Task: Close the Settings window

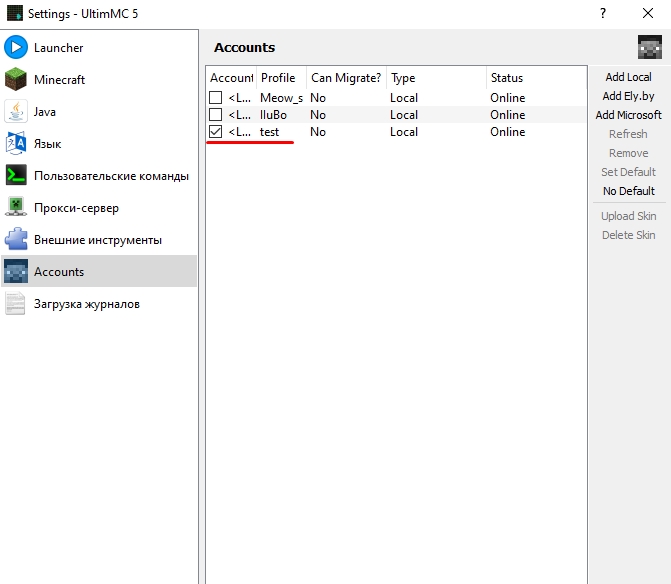Action: point(648,13)
